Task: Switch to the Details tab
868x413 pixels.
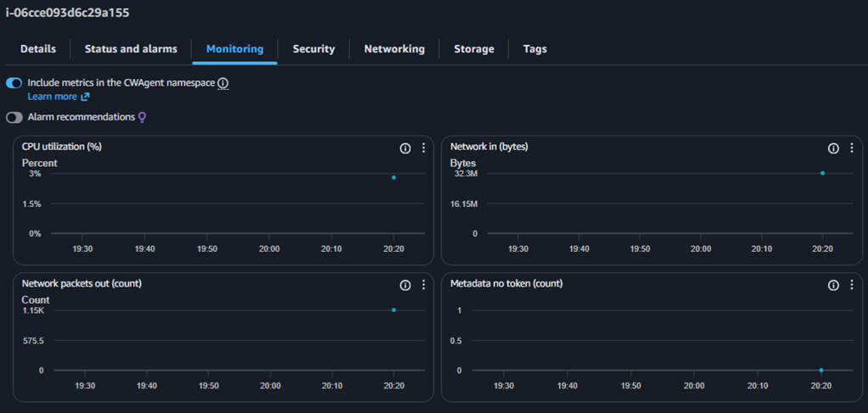Action: 38,48
